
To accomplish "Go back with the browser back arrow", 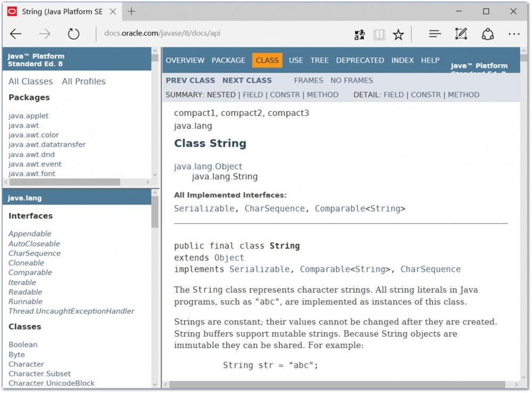I will coord(15,34).
